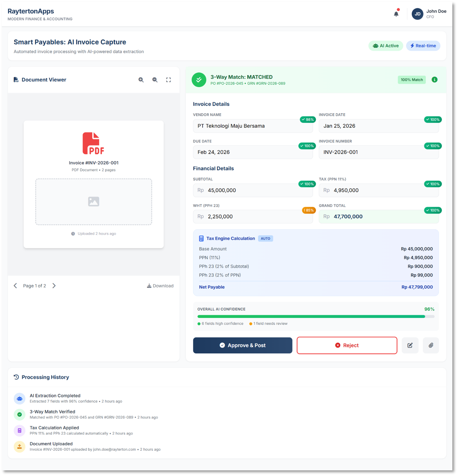Click the 98% confidence badge on Vendor Name
Viewport: 458px width, 476px height.
pos(308,119)
